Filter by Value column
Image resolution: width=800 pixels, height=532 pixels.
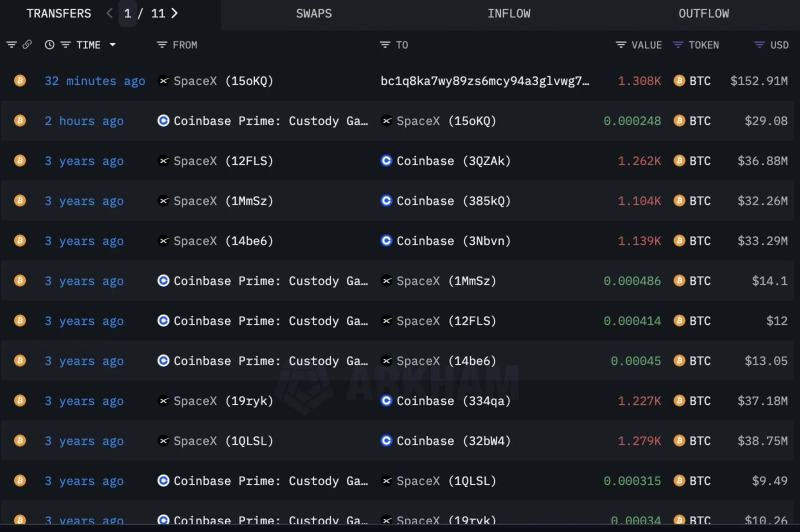pos(621,45)
